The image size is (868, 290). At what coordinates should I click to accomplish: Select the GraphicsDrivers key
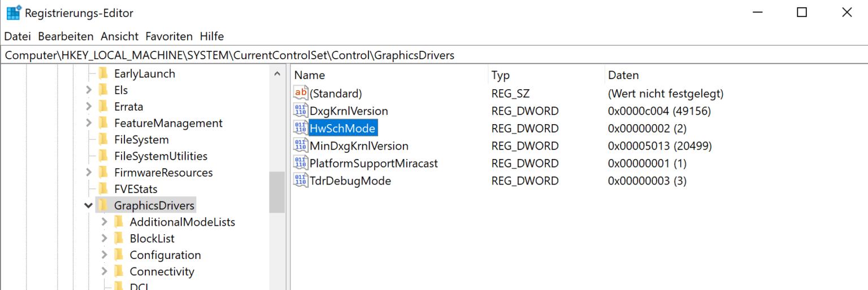[154, 205]
